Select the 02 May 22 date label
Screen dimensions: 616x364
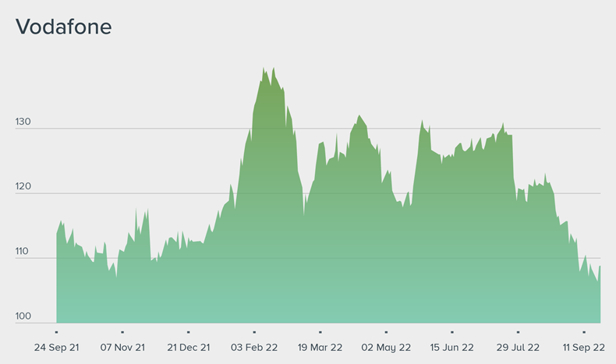tap(386, 347)
